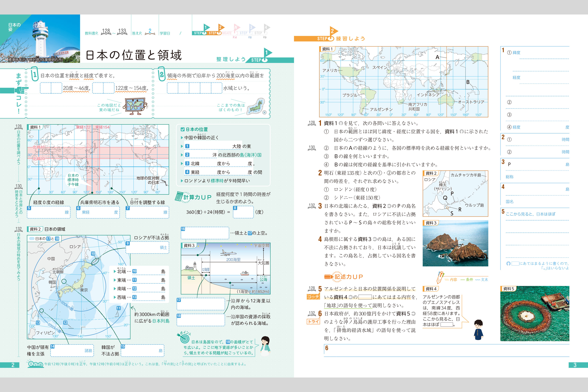Open the 資料3 territory and sea diagram
Screen dimensions: 588x392
click(226, 268)
